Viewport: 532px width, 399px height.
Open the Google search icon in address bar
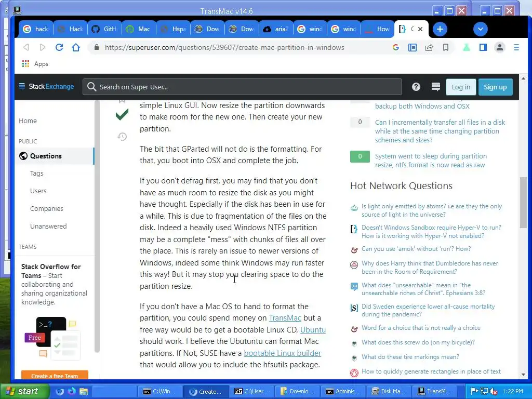pyautogui.click(x=395, y=47)
